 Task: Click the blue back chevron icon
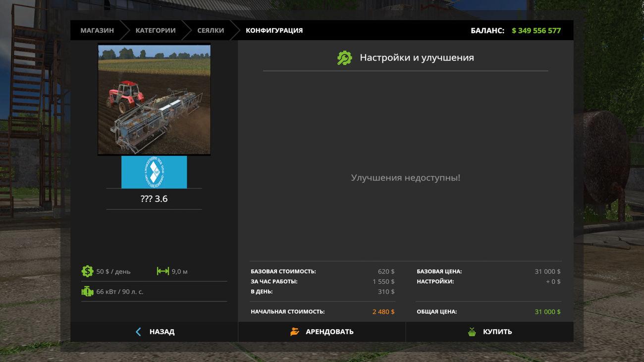(138, 332)
